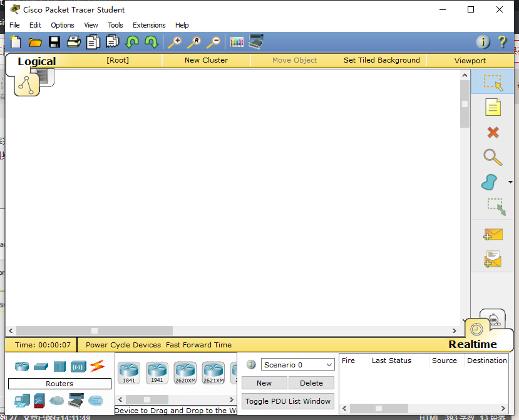Open the network information icon
This screenshot has height=420, width=519.
483,42
